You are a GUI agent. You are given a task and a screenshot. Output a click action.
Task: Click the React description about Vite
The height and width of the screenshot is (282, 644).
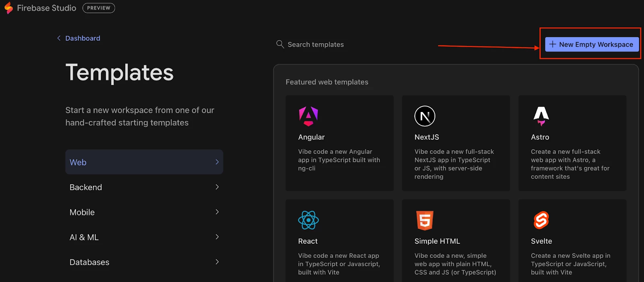[x=339, y=264]
